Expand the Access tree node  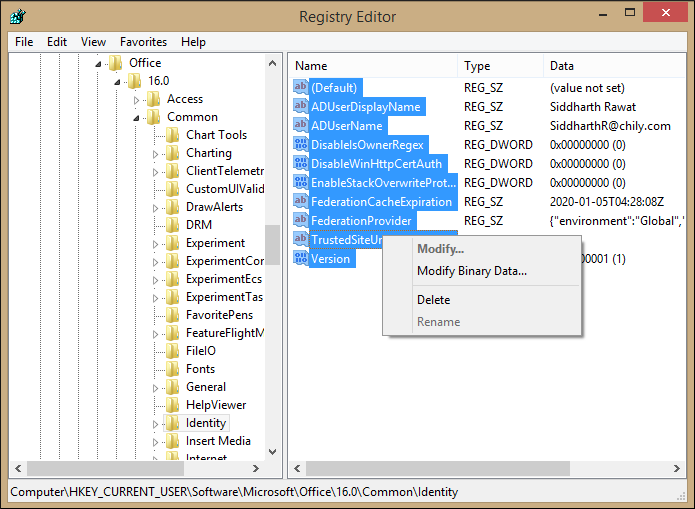tap(137, 100)
